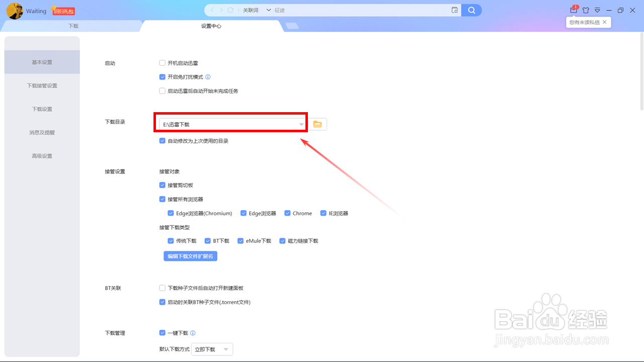The width and height of the screenshot is (644, 362).
Task: Switch to the 设置中心 tab
Action: [211, 26]
